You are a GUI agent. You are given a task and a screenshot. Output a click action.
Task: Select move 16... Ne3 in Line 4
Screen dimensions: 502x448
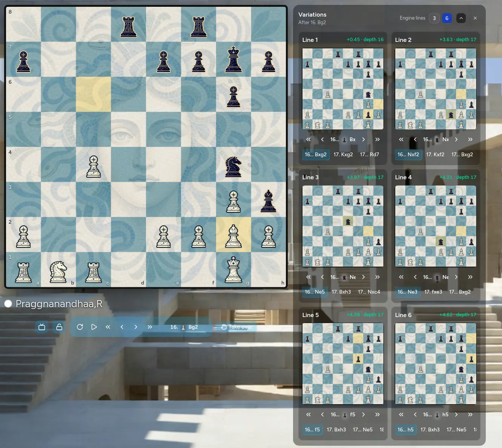pos(407,292)
